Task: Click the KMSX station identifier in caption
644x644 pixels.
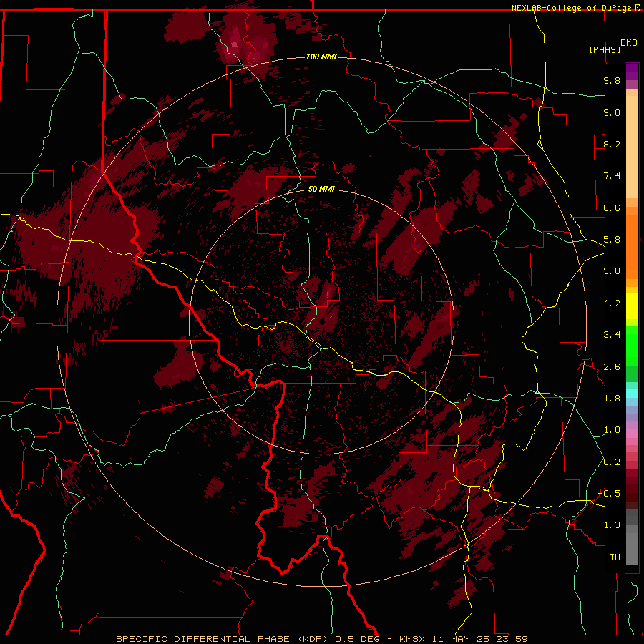Action: coord(413,639)
